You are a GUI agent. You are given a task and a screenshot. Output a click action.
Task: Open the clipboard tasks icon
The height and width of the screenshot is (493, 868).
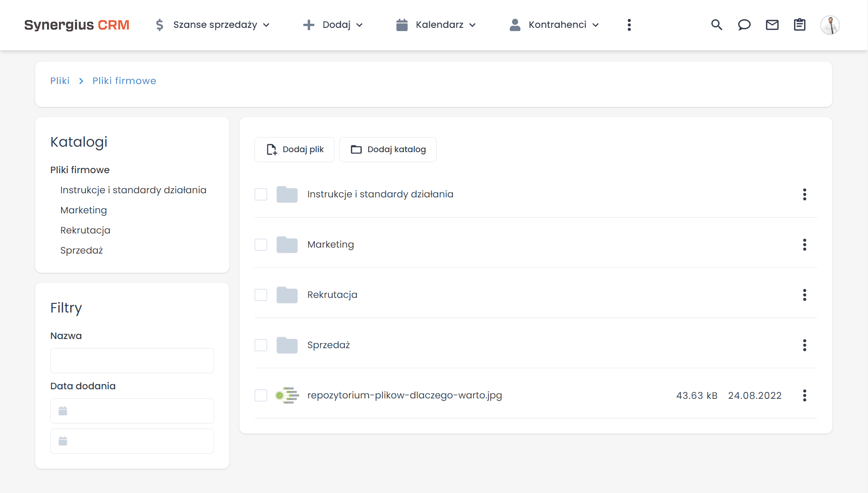[799, 25]
